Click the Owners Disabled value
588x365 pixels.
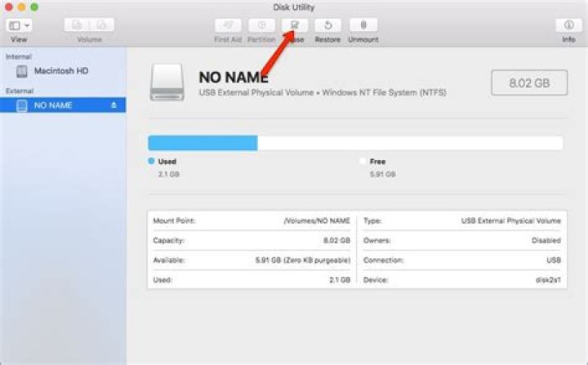click(546, 240)
